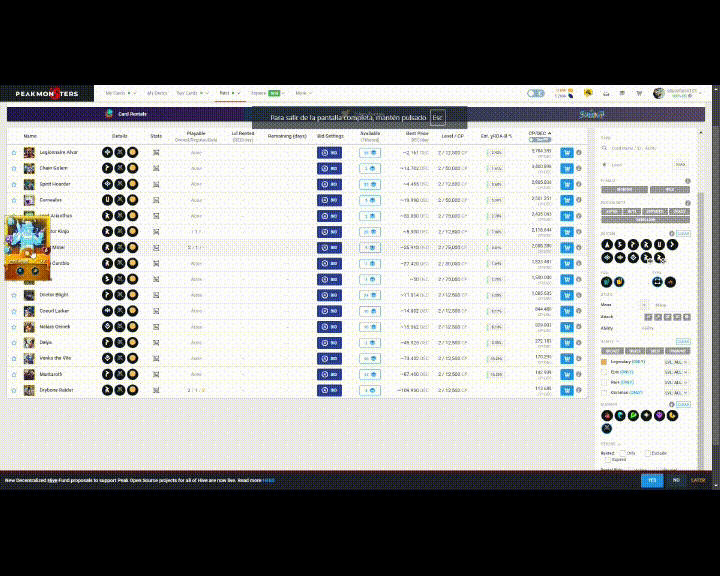Select Untamed edition filter icon
Viewport: 720px width, 576px height.
click(x=659, y=245)
